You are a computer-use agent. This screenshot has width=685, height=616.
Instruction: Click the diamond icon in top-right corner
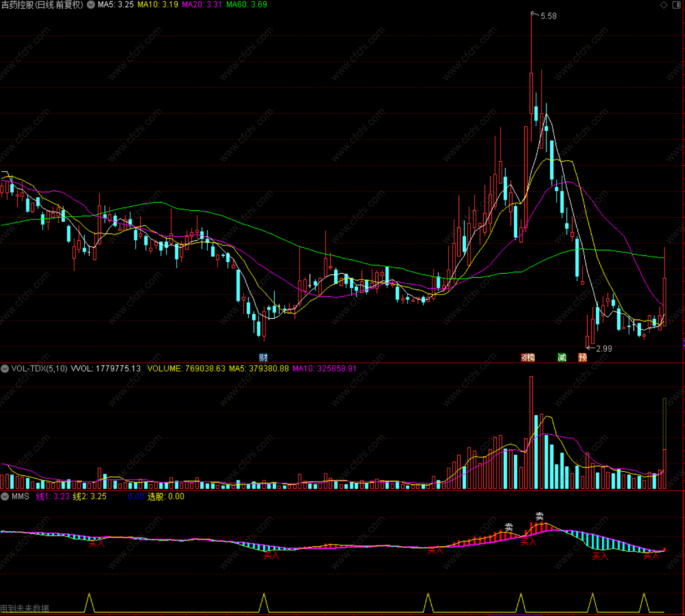click(664, 5)
